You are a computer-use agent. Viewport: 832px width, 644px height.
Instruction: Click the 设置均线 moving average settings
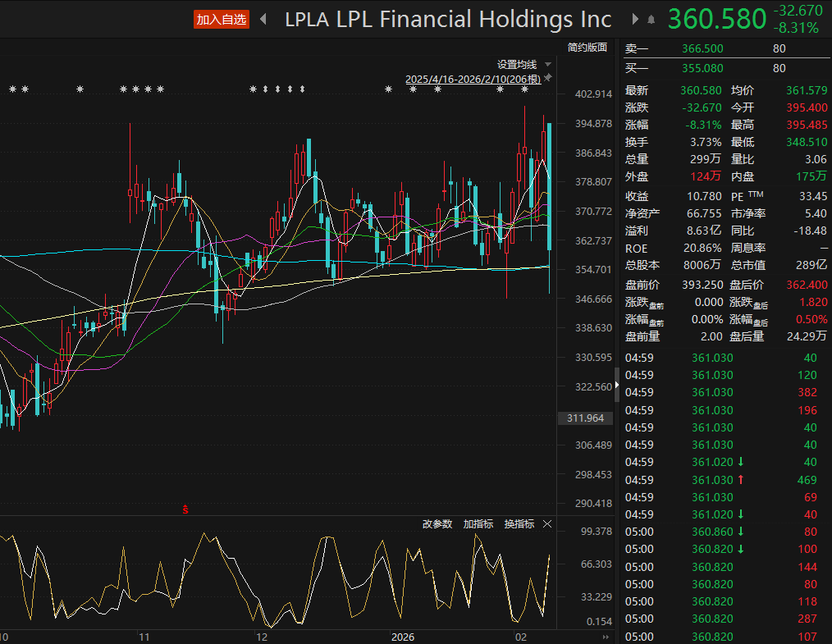[x=517, y=65]
